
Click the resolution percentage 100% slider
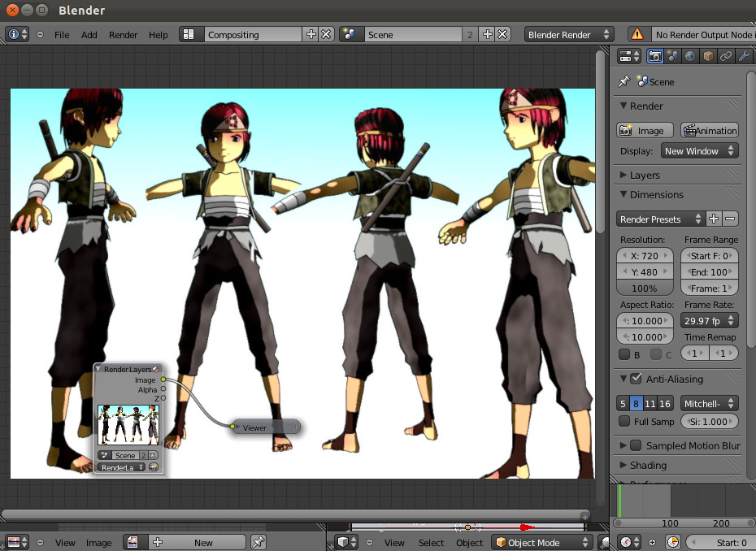(x=645, y=289)
